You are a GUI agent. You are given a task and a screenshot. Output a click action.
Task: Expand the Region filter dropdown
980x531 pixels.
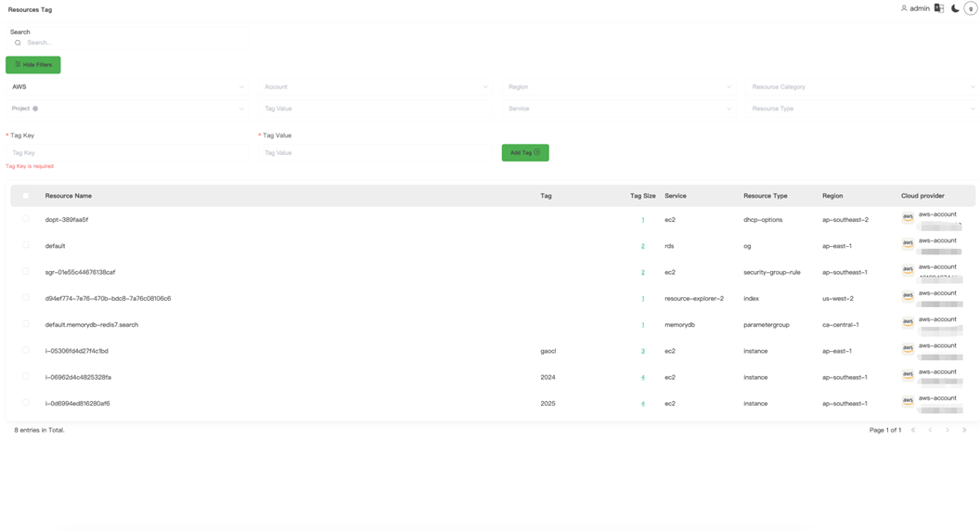click(x=619, y=87)
